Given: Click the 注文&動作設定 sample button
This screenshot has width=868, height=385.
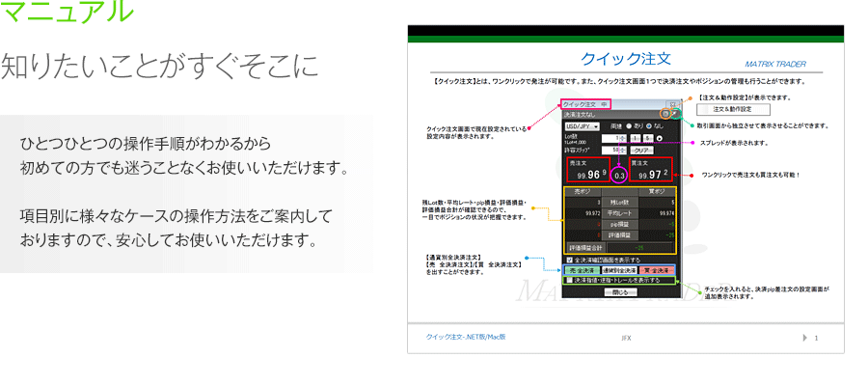Looking at the screenshot, I should pos(733,109).
